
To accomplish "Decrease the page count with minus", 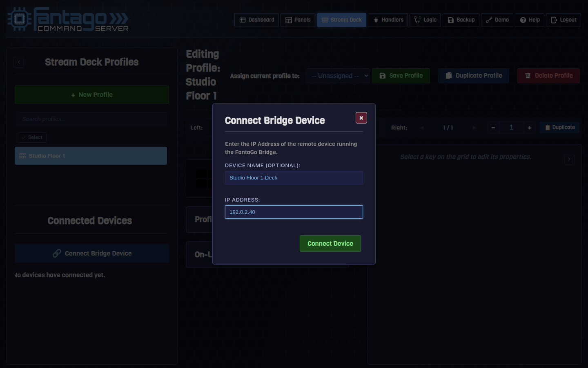I will pyautogui.click(x=493, y=128).
